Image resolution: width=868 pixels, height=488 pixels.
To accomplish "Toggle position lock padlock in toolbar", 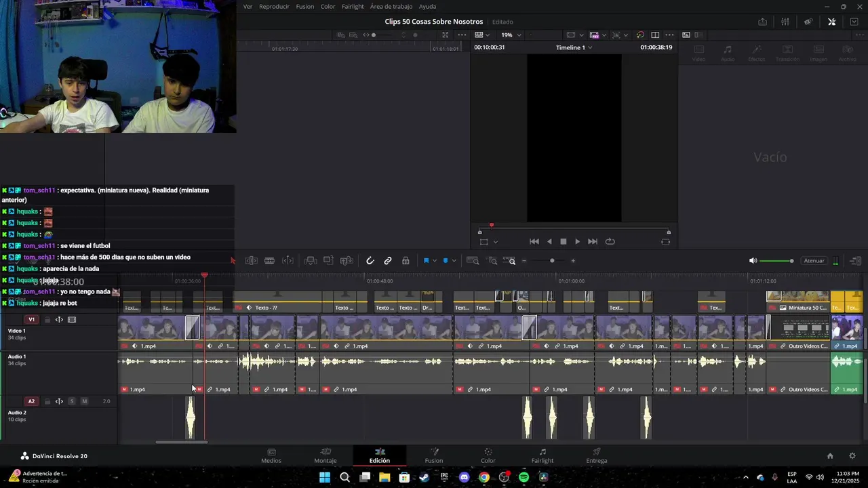I will tap(406, 261).
